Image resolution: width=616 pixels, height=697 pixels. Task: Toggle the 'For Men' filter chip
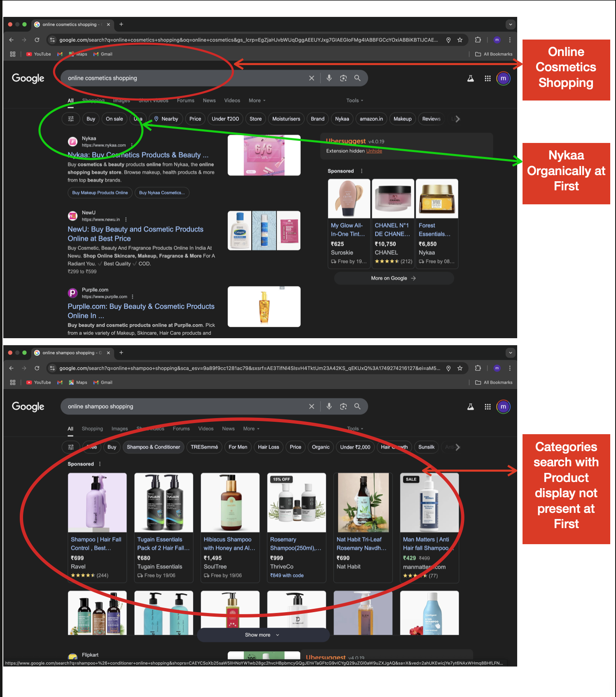238,447
